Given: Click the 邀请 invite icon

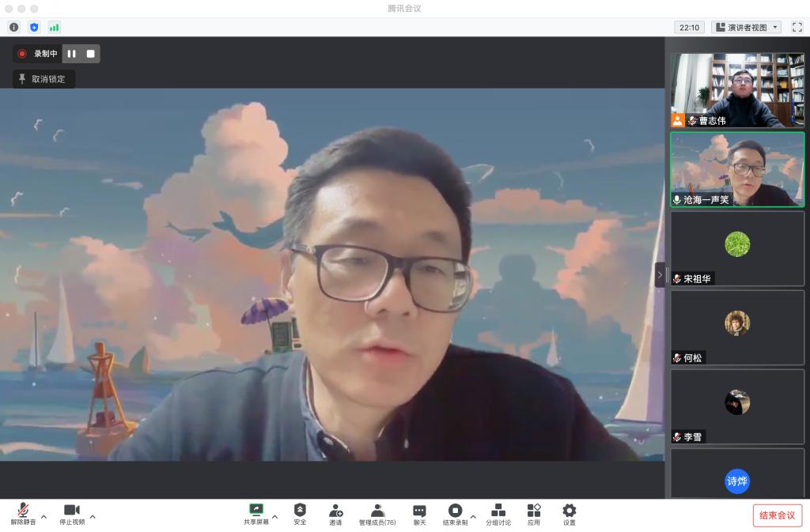Looking at the screenshot, I should 336,515.
